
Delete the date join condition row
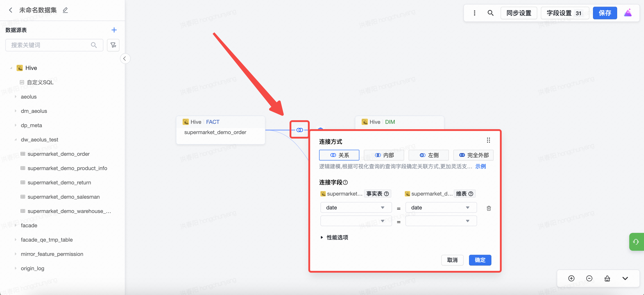488,208
